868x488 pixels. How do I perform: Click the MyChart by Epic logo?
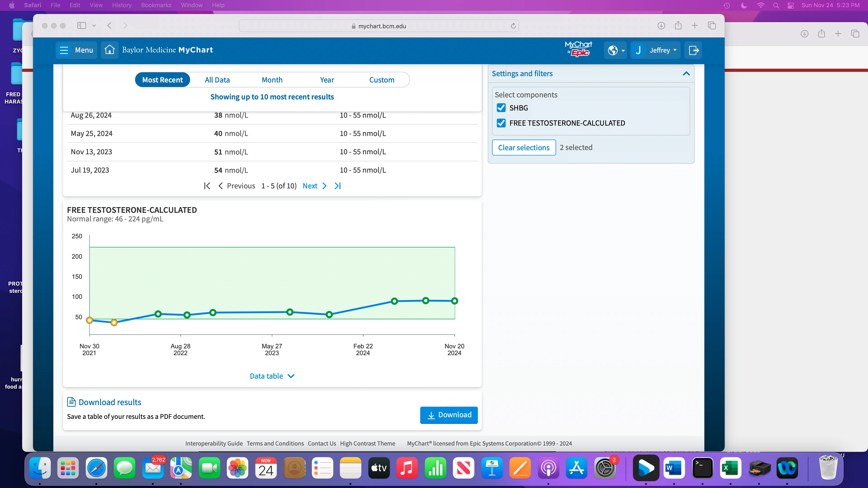point(578,49)
